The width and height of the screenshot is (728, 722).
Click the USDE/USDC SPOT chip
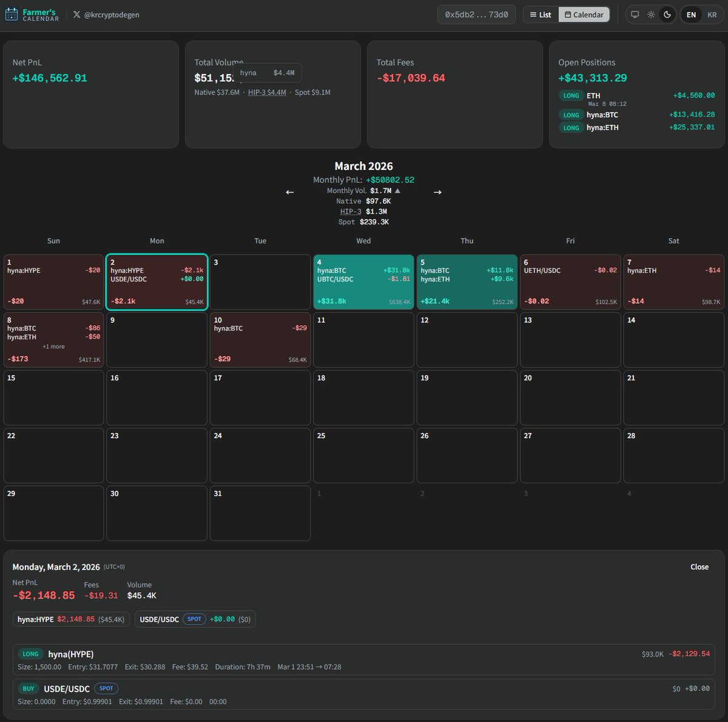pyautogui.click(x=195, y=619)
